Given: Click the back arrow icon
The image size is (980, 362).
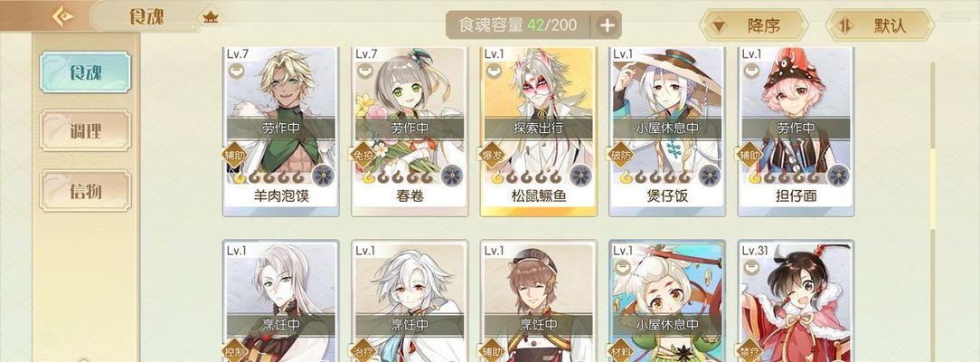Looking at the screenshot, I should tap(62, 16).
